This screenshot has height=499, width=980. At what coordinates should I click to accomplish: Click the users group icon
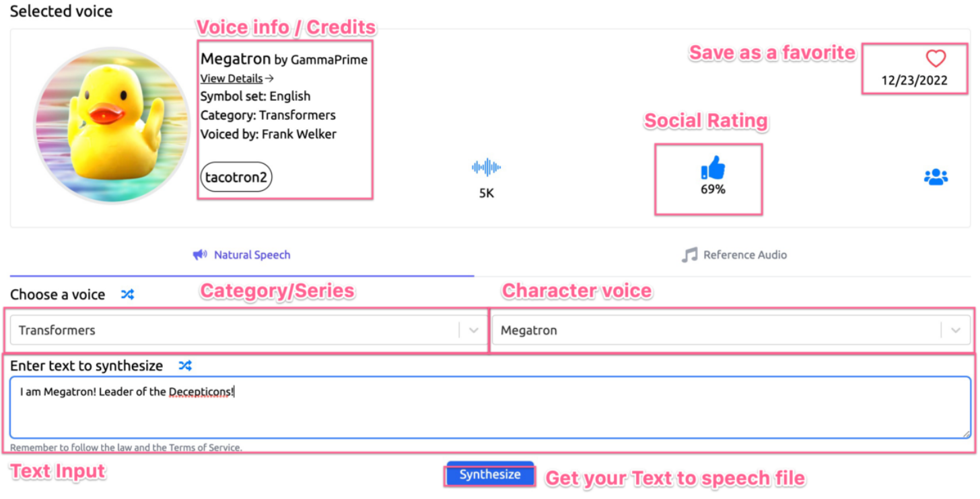[x=936, y=177]
